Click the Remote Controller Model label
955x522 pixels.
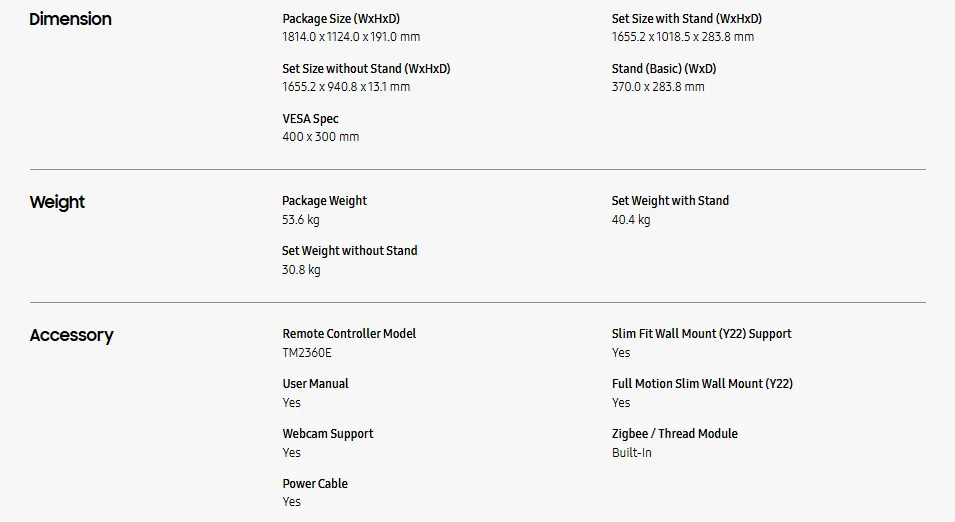(349, 334)
